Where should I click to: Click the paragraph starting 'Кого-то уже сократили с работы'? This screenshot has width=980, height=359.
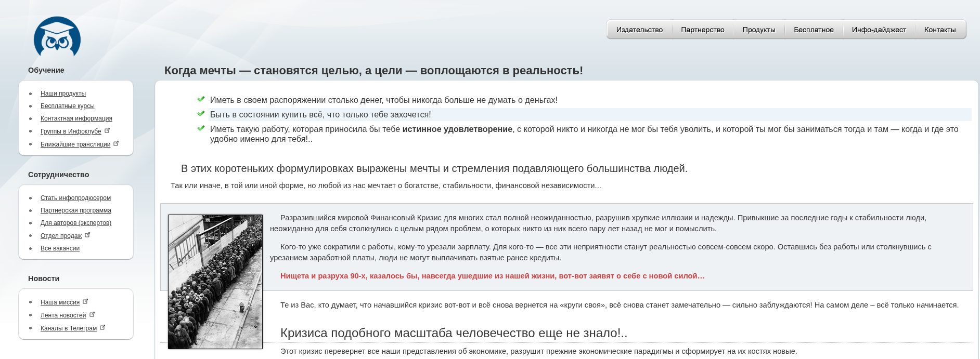pos(601,252)
